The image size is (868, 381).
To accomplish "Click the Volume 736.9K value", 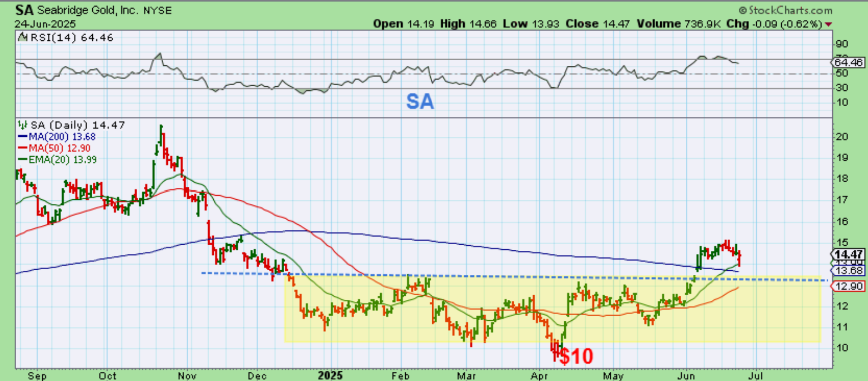I will [x=678, y=24].
